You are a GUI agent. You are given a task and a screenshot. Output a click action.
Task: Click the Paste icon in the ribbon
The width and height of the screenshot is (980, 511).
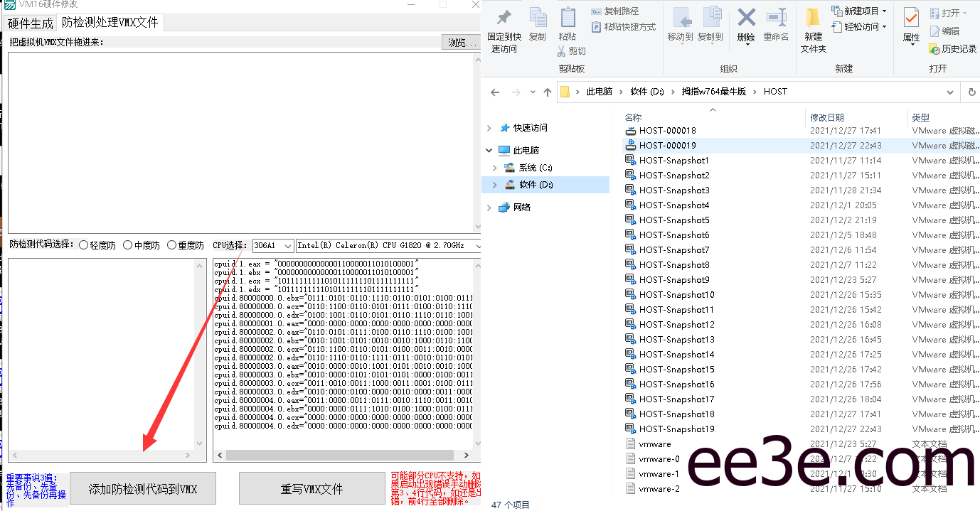(x=567, y=21)
